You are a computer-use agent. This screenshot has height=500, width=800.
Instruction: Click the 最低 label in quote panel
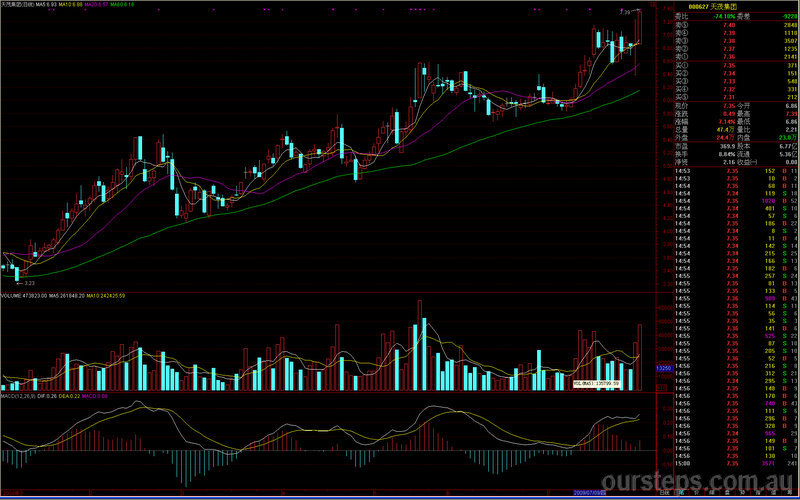click(x=743, y=122)
